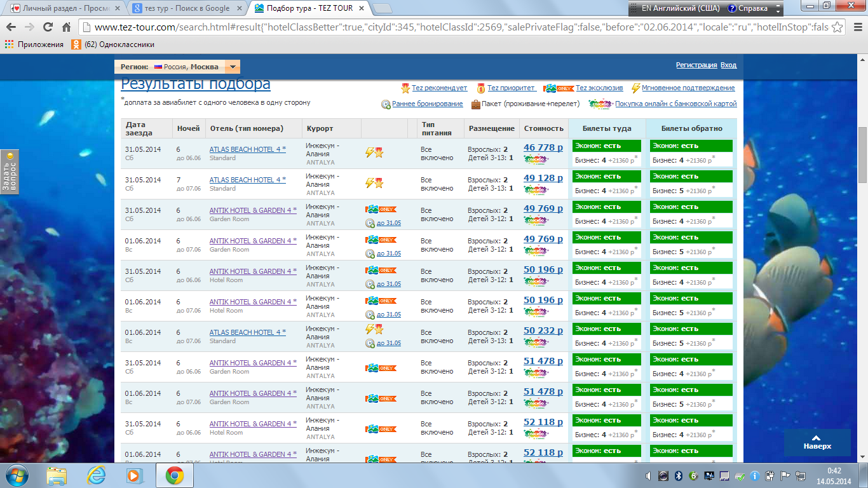The image size is (868, 488).
Task: Click the Наверх back-to-top button
Action: [x=817, y=442]
